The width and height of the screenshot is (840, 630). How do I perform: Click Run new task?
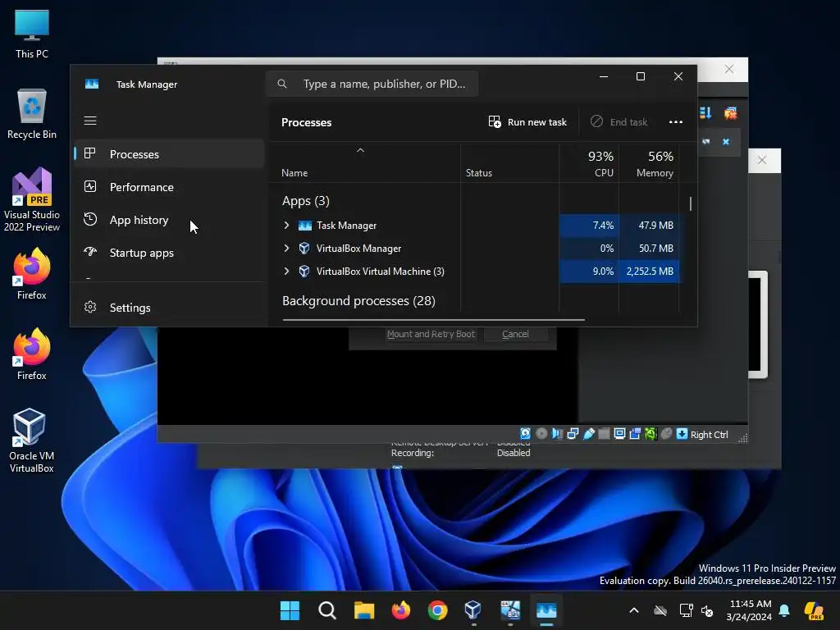(x=527, y=122)
